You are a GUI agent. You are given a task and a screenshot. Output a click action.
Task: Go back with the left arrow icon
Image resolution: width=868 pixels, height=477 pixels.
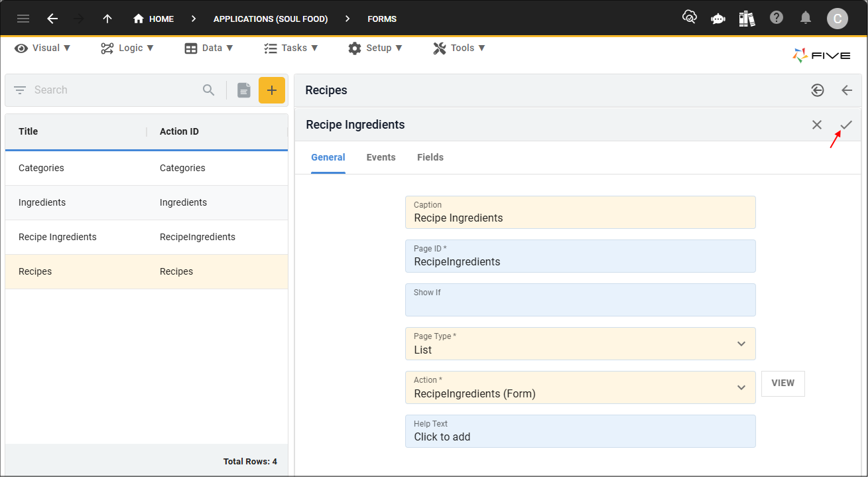click(x=52, y=19)
